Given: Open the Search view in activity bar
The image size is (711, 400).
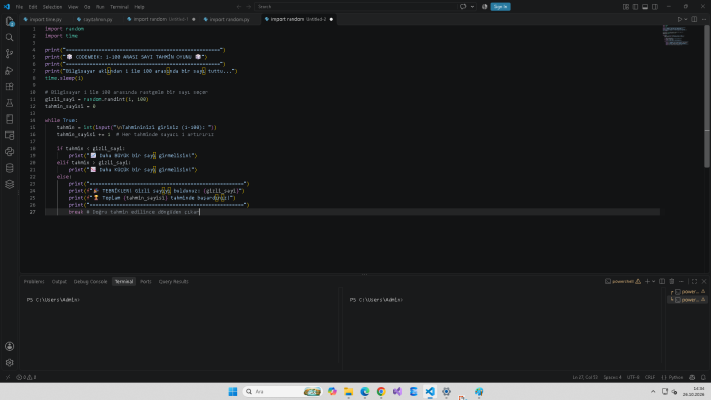Looking at the screenshot, I should [x=10, y=38].
